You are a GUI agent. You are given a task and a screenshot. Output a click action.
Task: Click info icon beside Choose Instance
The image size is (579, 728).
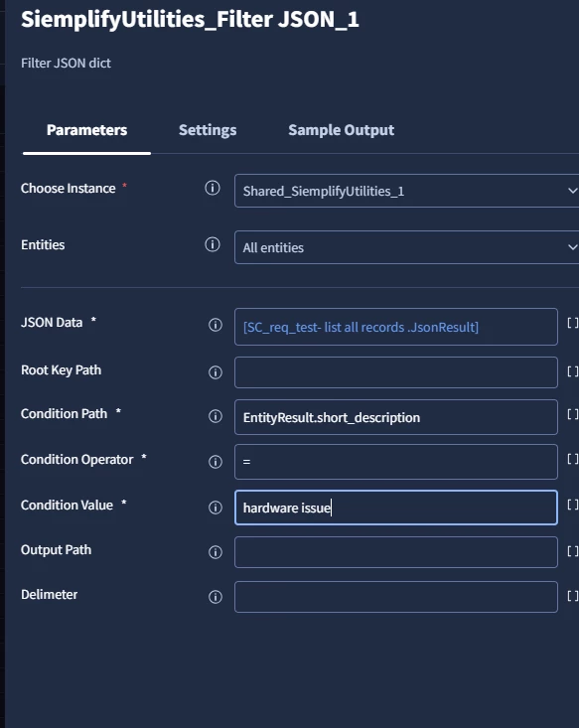pos(213,188)
